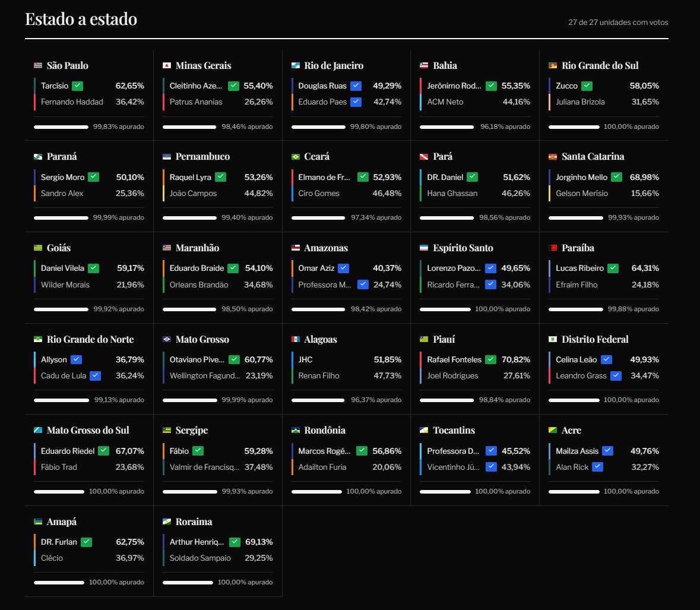The width and height of the screenshot is (700, 610).
Task: Click the Espírito Santo flag icon
Action: pos(424,248)
